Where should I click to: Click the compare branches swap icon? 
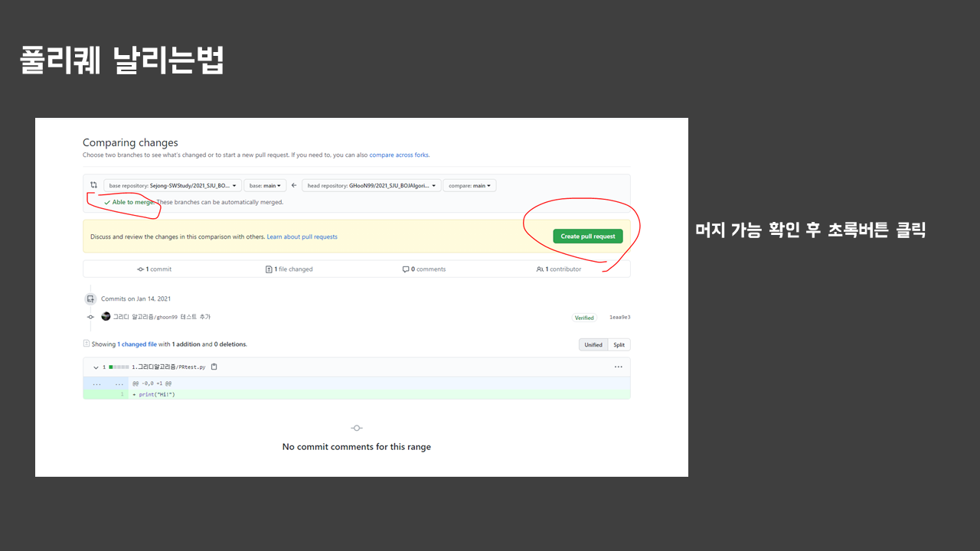(x=93, y=185)
